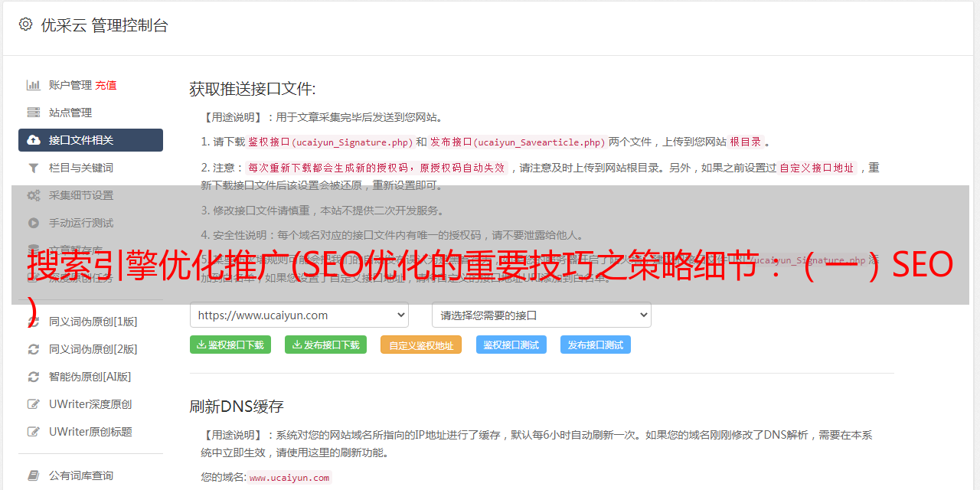
Task: Click the orange 自定义鉴权地址 button
Action: pos(421,345)
